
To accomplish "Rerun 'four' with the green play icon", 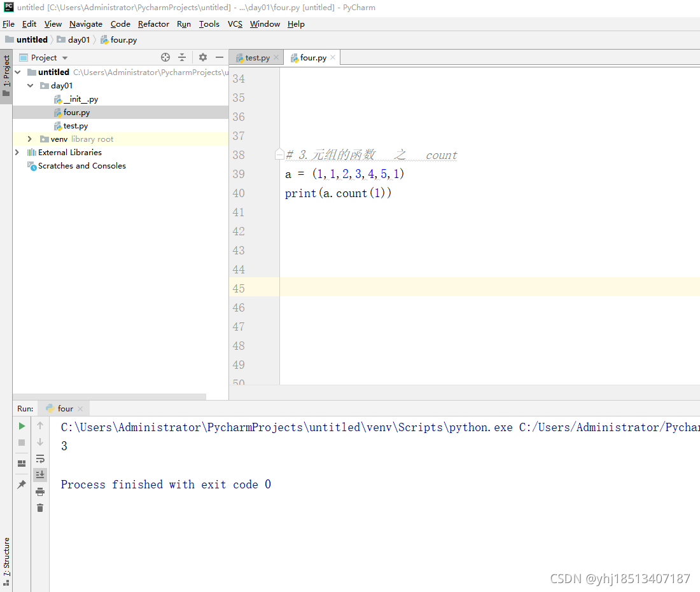I will (x=22, y=426).
